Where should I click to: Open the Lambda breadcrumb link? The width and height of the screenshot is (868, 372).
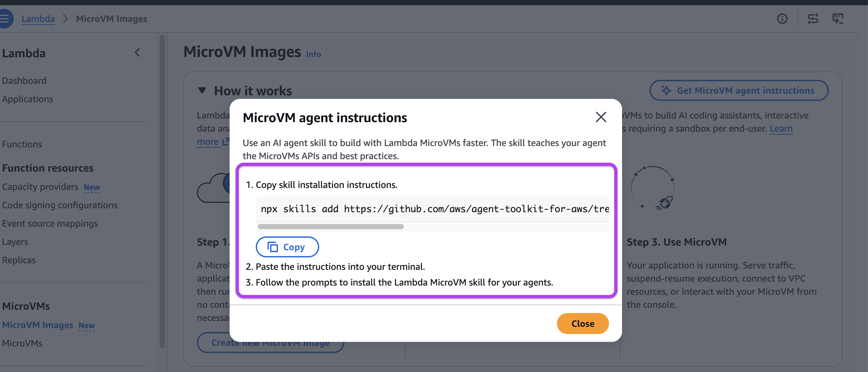pyautogui.click(x=38, y=19)
